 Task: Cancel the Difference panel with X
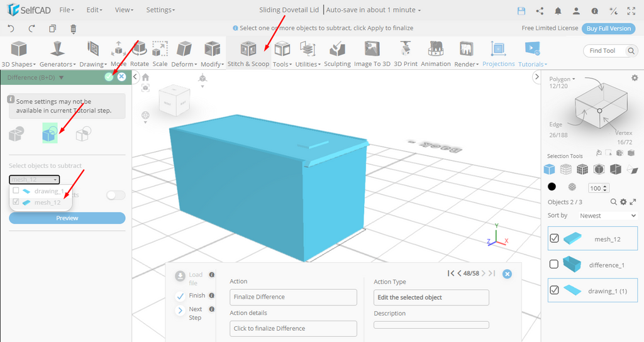point(121,77)
